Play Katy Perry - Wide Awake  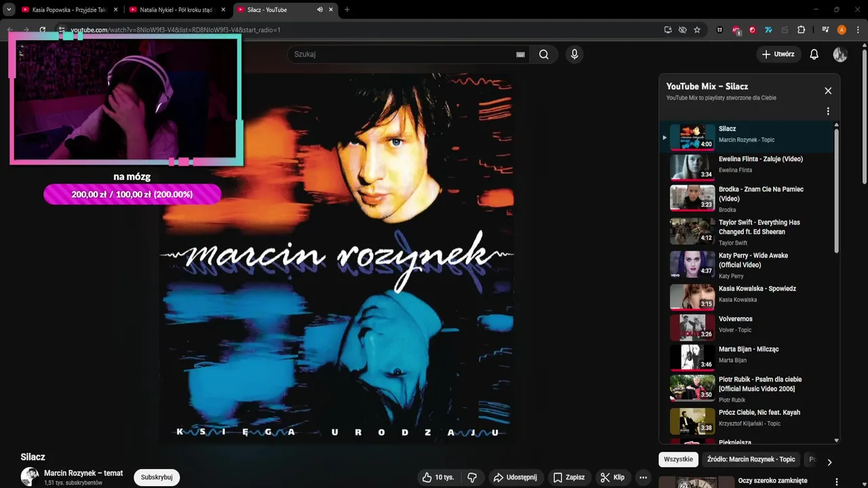point(749,265)
